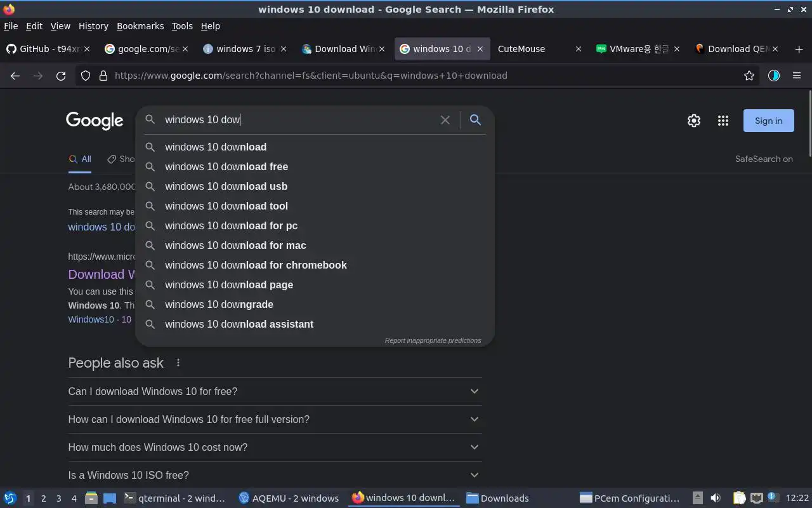Click the forward navigation arrow
Image resolution: width=812 pixels, height=508 pixels.
(38, 76)
